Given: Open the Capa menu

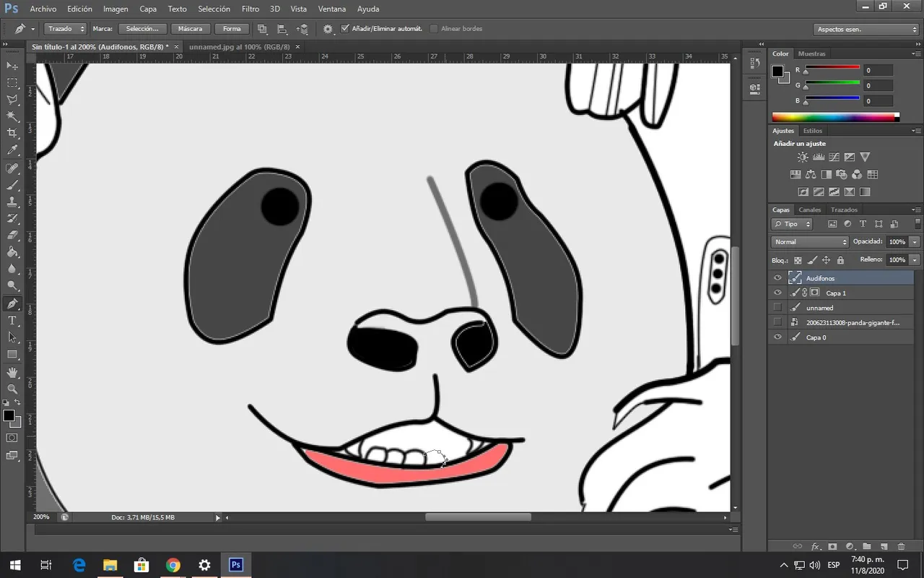Looking at the screenshot, I should 148,9.
